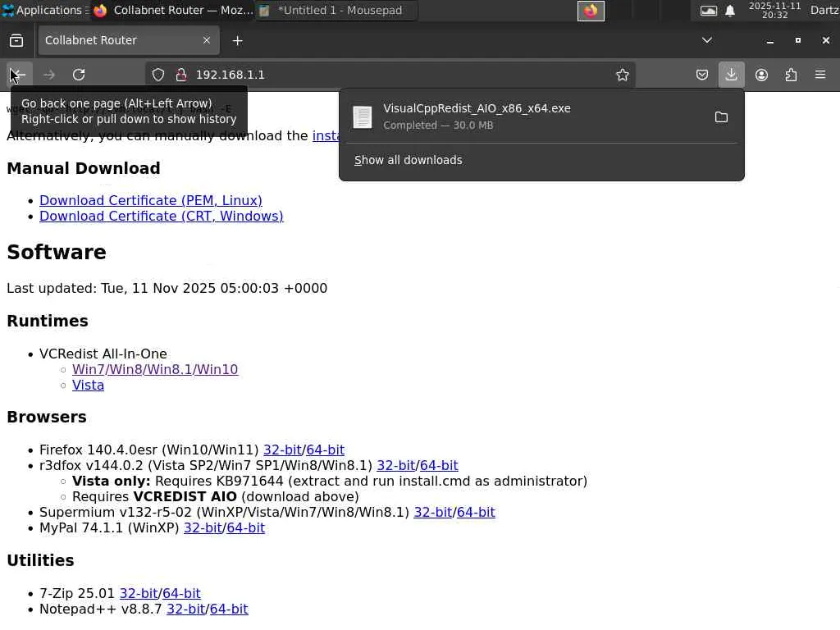The width and height of the screenshot is (840, 630).
Task: Open the Pocket save icon
Action: pos(702,75)
